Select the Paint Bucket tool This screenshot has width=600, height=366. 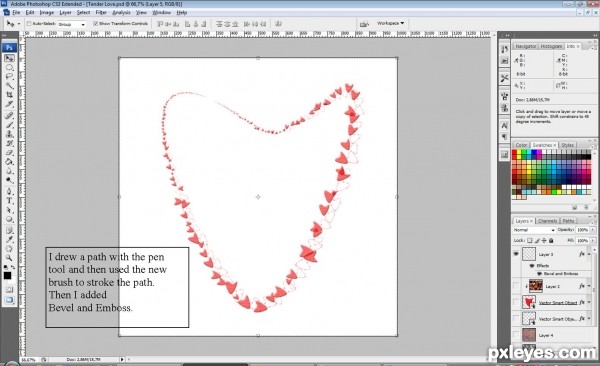pyautogui.click(x=9, y=162)
